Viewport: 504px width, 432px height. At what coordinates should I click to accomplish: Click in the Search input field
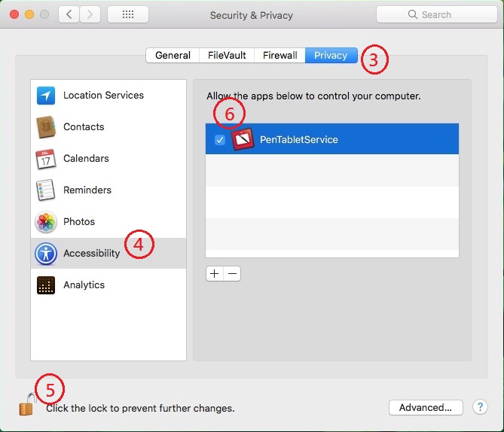[436, 14]
